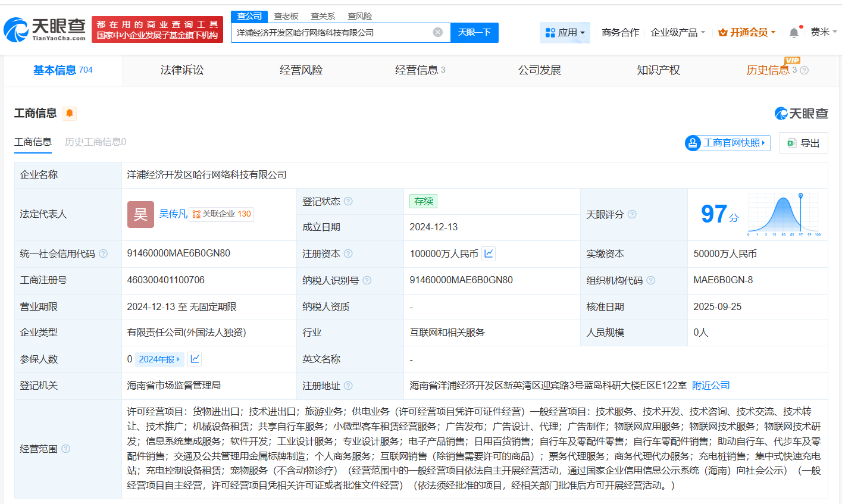Screen dimensions: 842x504
Task: Open the 应用 dropdown menu
Action: [564, 32]
